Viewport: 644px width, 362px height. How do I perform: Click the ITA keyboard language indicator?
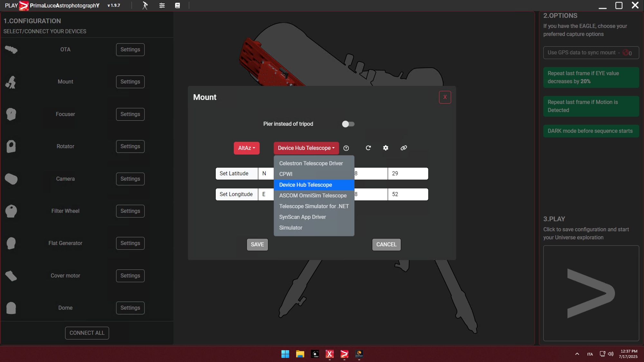click(x=590, y=354)
